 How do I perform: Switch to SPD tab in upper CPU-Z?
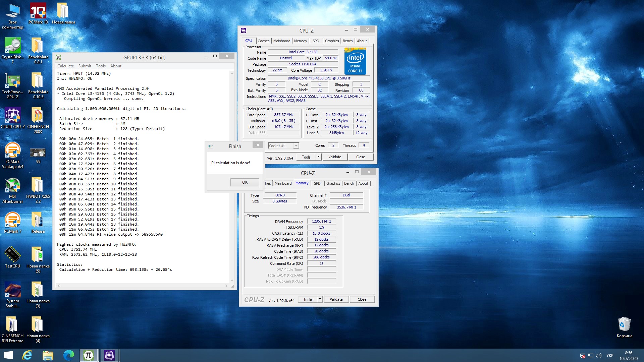click(316, 41)
